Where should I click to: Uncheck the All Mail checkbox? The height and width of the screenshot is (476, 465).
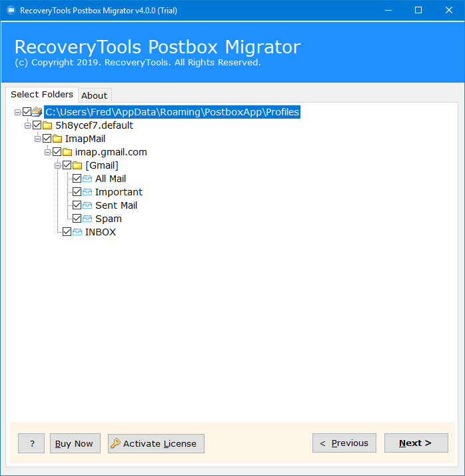[77, 179]
